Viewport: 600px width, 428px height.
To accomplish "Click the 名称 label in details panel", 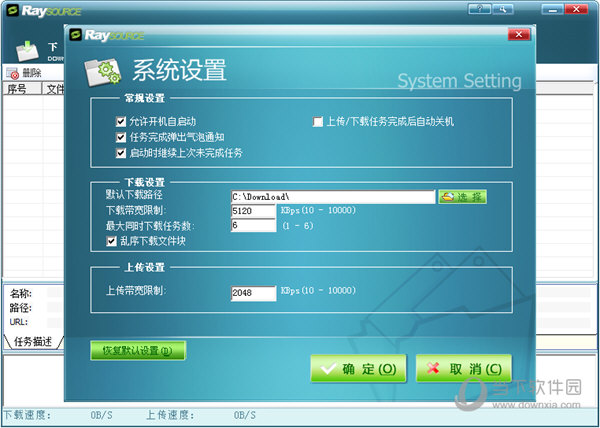I will click(x=21, y=293).
